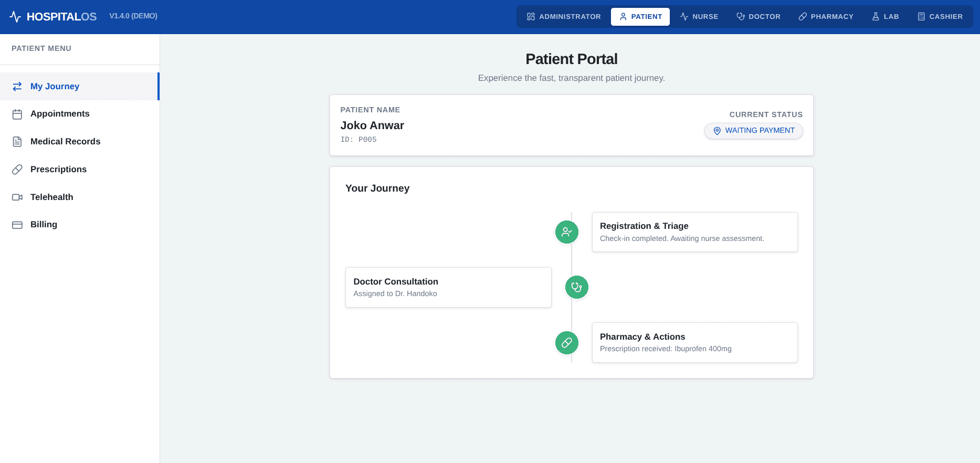Click the Your Journey section heading
This screenshot has height=463, width=980.
[377, 188]
